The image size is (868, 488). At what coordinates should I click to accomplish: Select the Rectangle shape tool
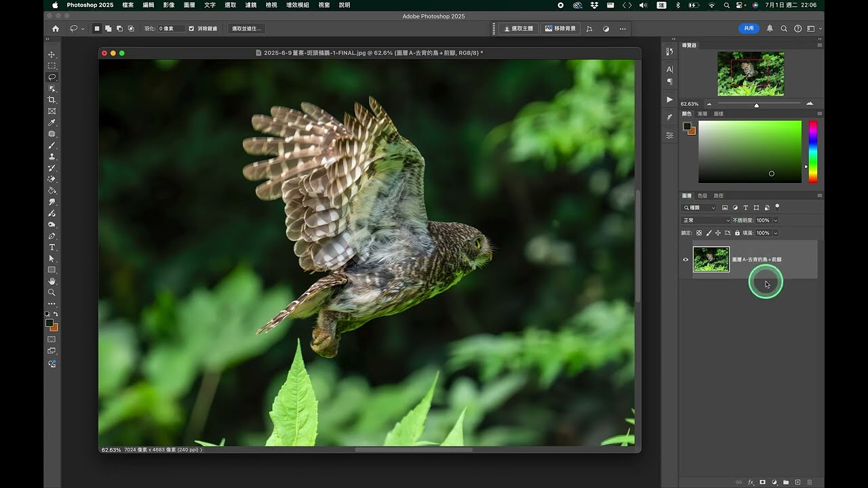[52, 270]
